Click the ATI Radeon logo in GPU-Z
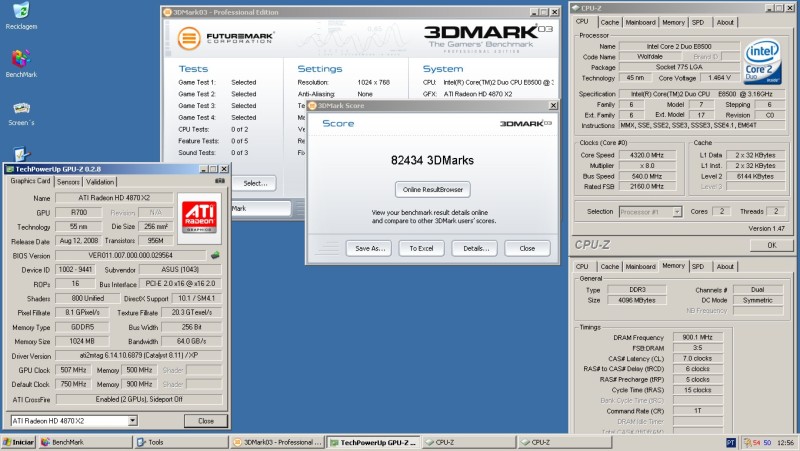Image resolution: width=800 pixels, height=451 pixels. pyautogui.click(x=199, y=218)
